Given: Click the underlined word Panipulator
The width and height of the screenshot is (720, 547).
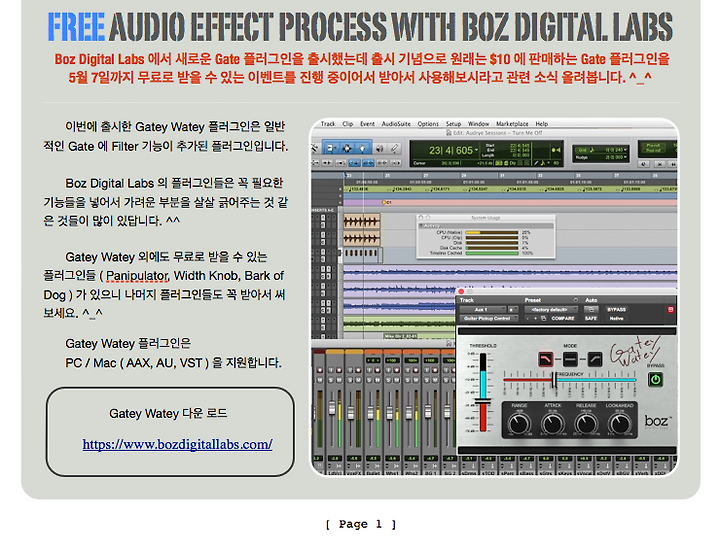Looking at the screenshot, I should tap(137, 276).
